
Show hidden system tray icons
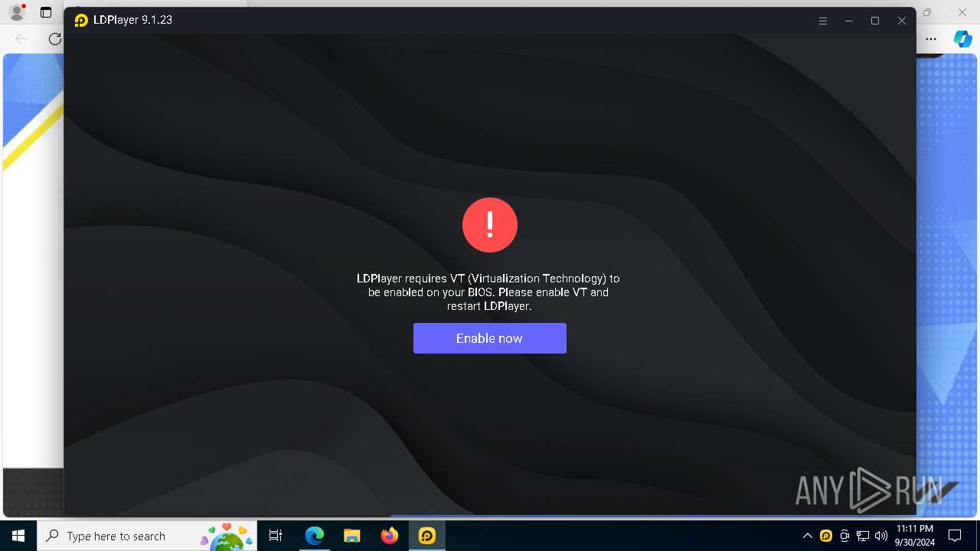point(807,536)
